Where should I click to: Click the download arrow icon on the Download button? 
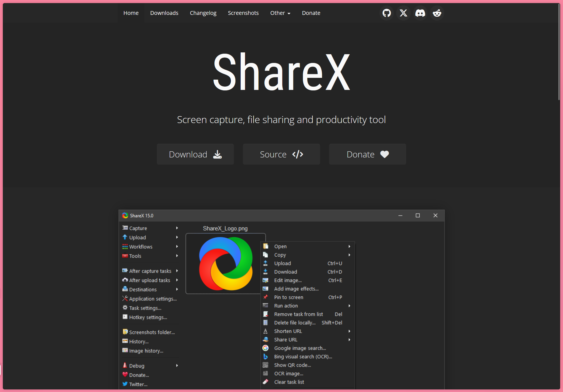click(217, 154)
